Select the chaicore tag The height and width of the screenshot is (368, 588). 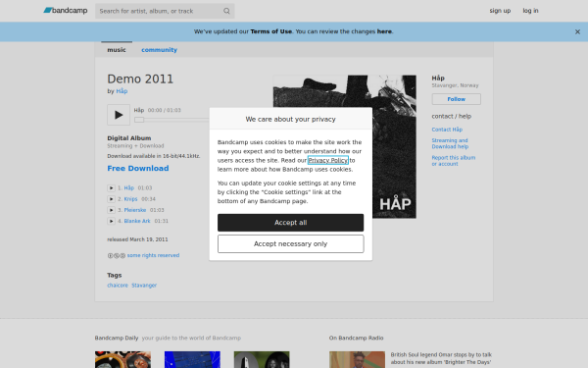(118, 286)
